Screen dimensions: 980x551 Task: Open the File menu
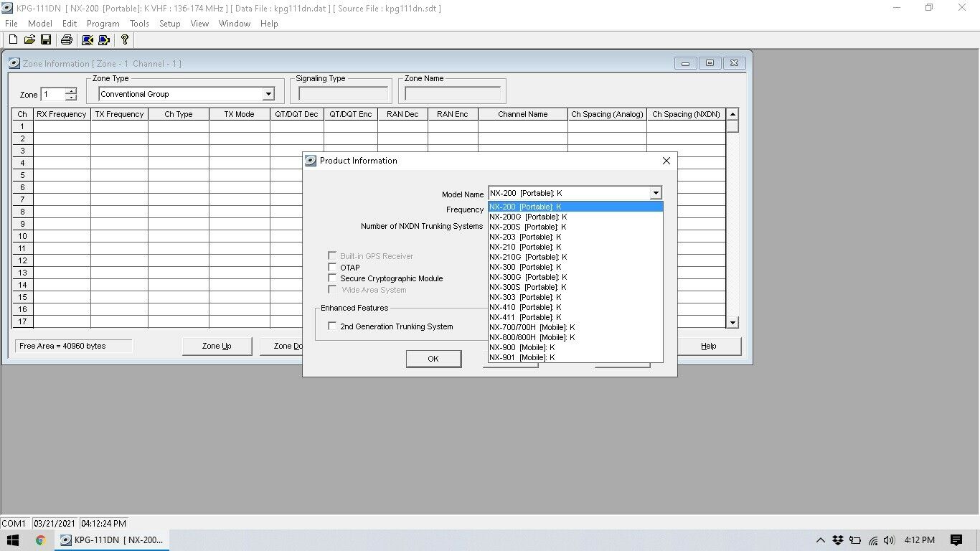click(x=11, y=24)
